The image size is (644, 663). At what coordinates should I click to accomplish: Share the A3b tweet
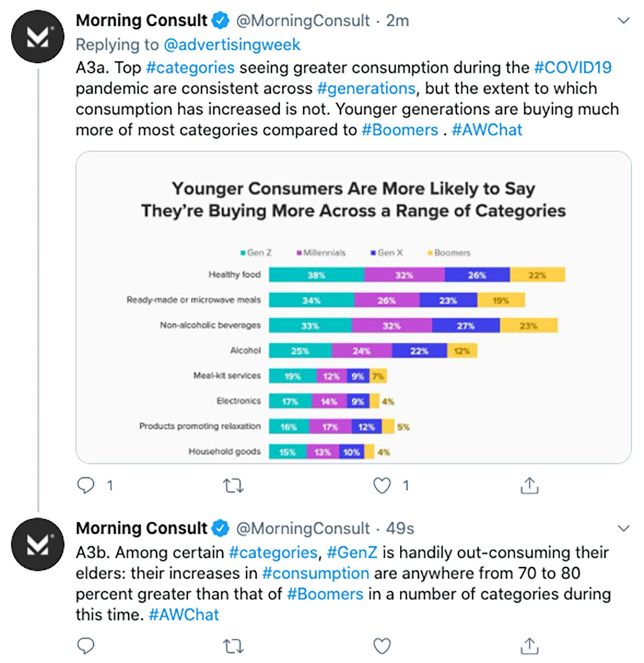[529, 646]
